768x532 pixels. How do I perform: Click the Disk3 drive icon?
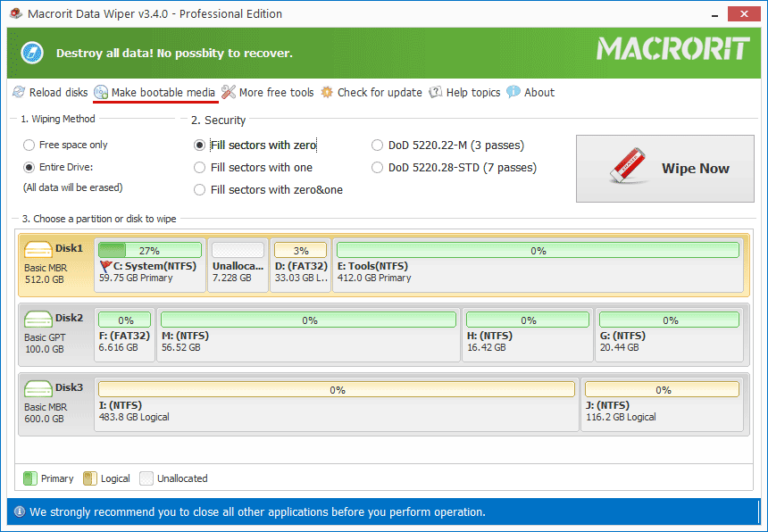click(38, 388)
